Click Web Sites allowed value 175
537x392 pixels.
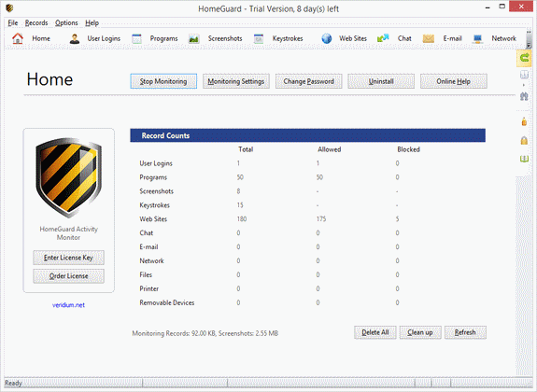pos(321,219)
